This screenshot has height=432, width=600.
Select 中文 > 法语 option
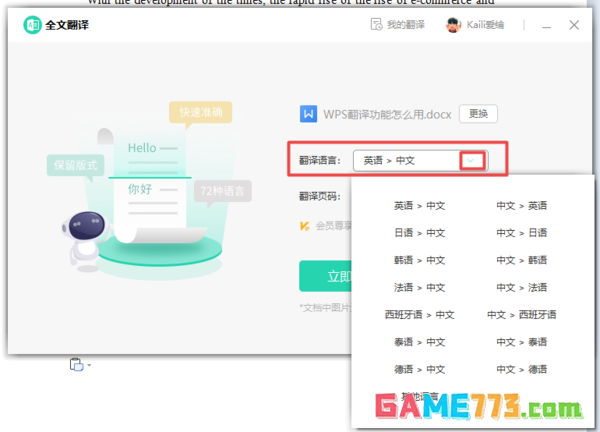pos(522,288)
